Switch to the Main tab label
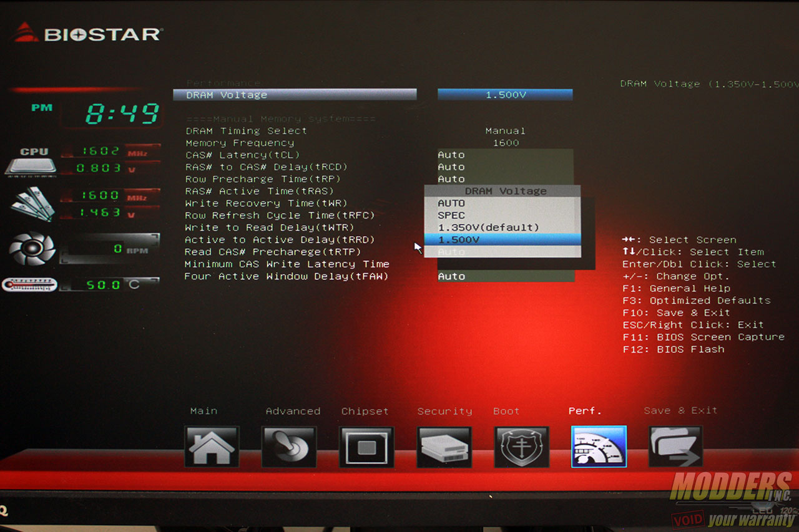 pos(204,411)
